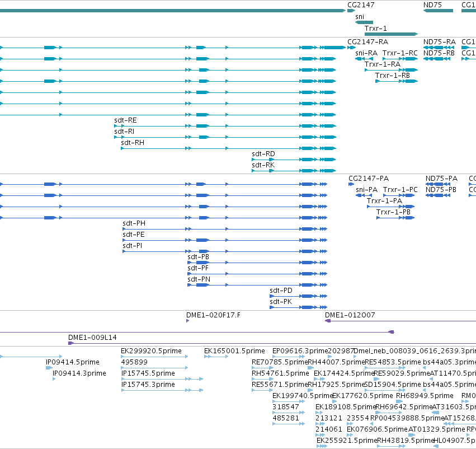
Task: Select the Trxr-1 gene label
Action: coord(376,28)
